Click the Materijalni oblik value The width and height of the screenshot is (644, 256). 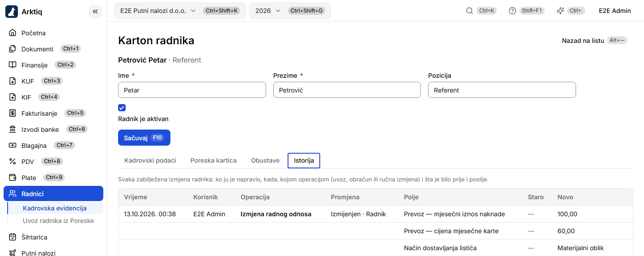(580, 248)
